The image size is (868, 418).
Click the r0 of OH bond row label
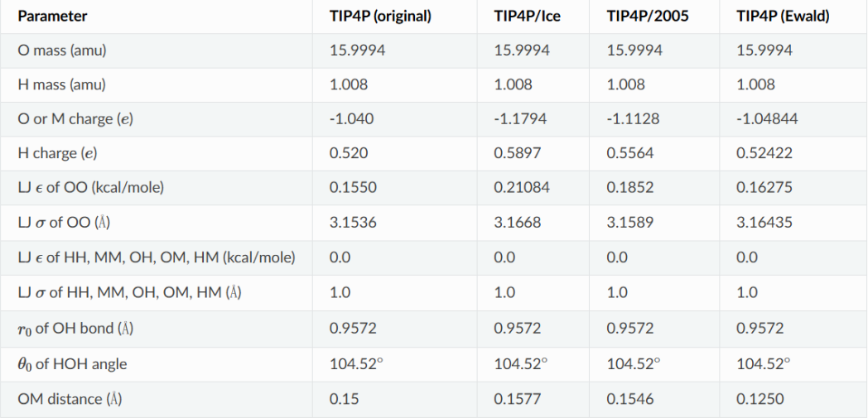[x=75, y=329]
